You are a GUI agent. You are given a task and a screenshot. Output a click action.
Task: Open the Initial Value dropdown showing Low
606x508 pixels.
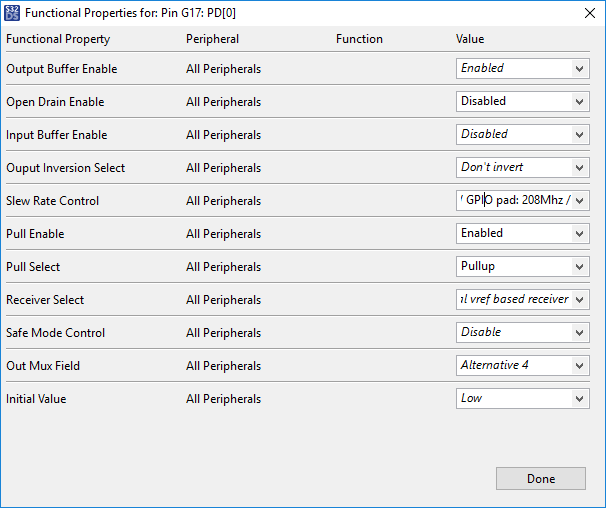coord(579,399)
